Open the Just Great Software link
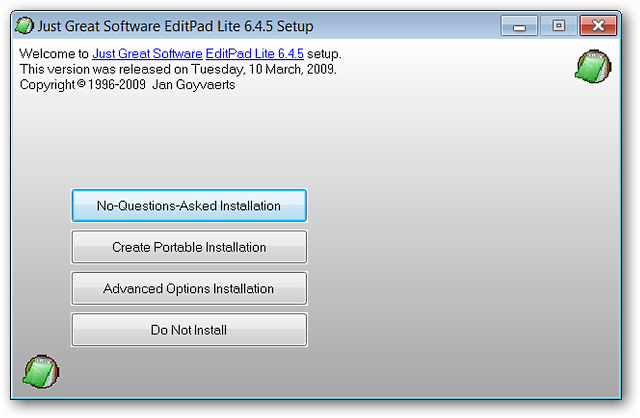Screen dimensions: 640x418 (x=147, y=53)
